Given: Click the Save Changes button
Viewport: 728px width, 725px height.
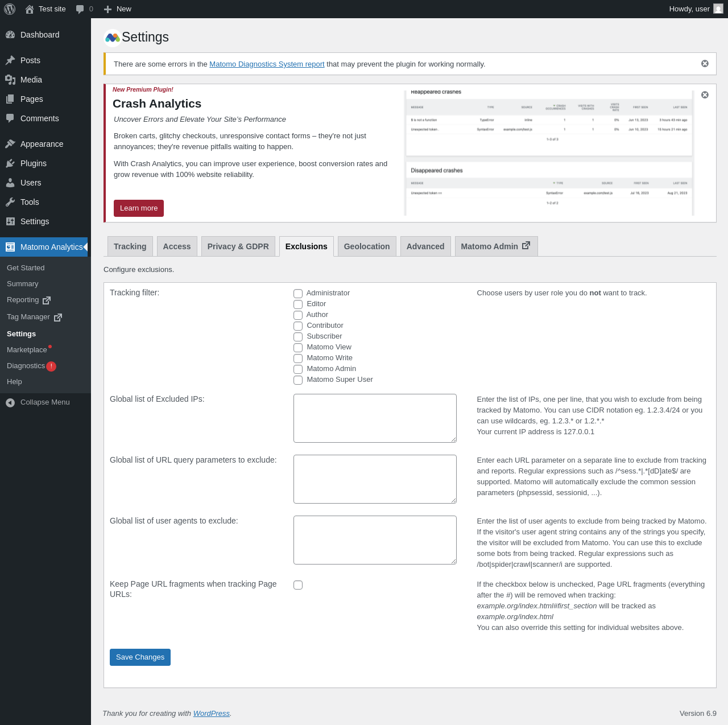Looking at the screenshot, I should 140,657.
